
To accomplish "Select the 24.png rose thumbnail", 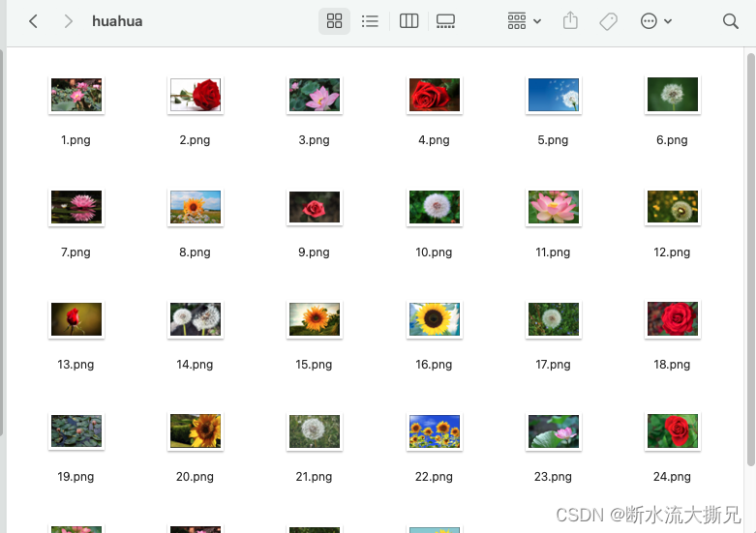I will pyautogui.click(x=673, y=431).
